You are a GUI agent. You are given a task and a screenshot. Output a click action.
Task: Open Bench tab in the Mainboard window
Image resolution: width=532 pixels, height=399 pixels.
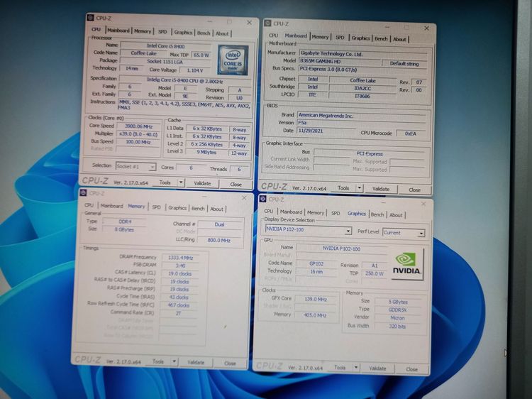point(381,39)
